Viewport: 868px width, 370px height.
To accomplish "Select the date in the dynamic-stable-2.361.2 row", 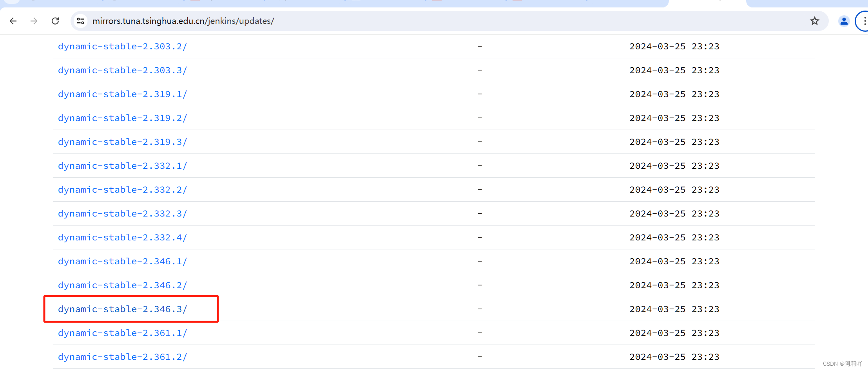I will click(x=674, y=357).
